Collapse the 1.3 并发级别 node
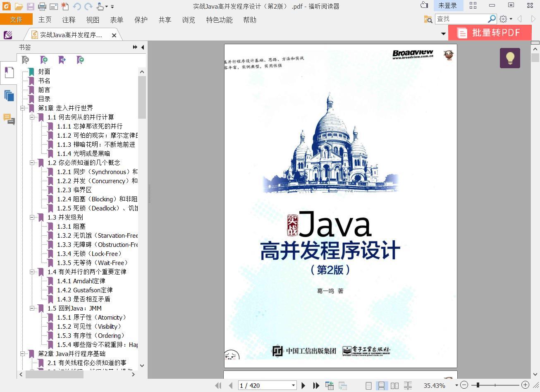 click(32, 217)
